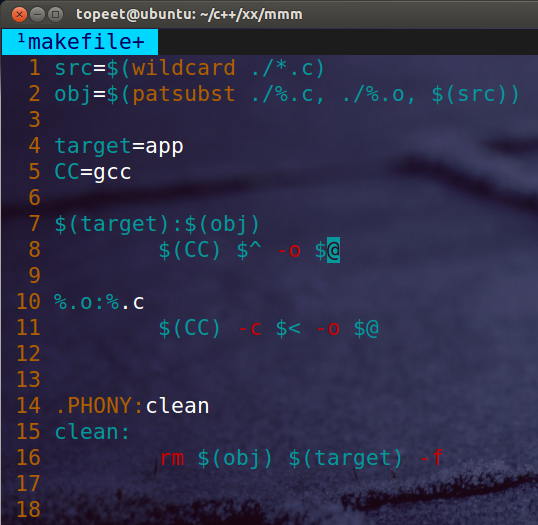The width and height of the screenshot is (538, 525).
Task: Minimize the terminal window
Action: tap(37, 15)
